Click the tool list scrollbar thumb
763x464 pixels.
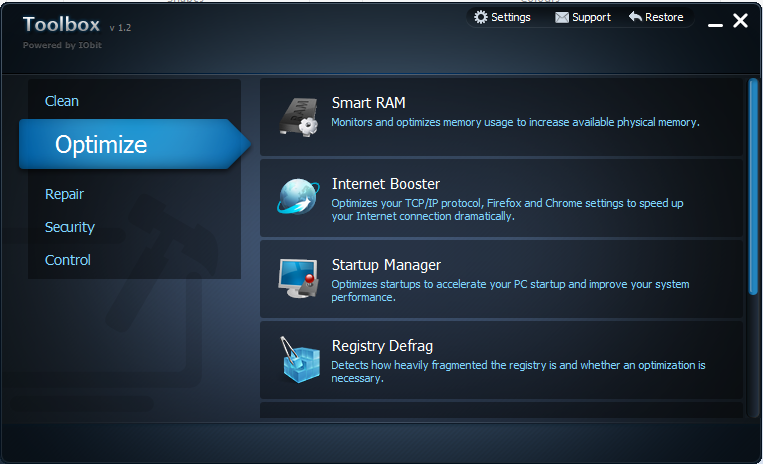coord(753,186)
